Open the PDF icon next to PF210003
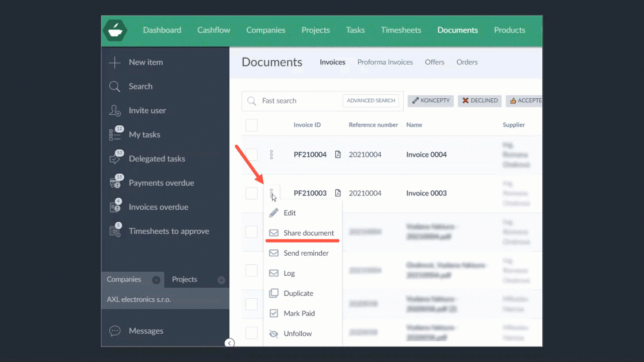 coord(338,193)
